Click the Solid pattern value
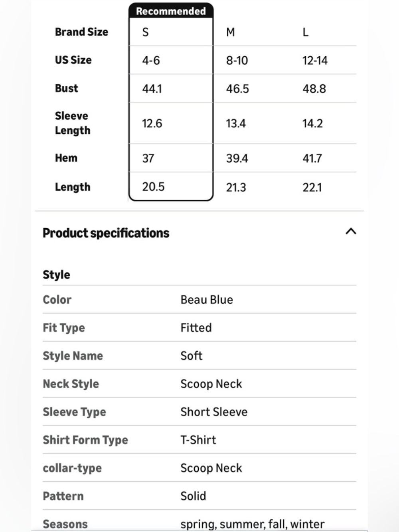The image size is (399, 532). [193, 496]
